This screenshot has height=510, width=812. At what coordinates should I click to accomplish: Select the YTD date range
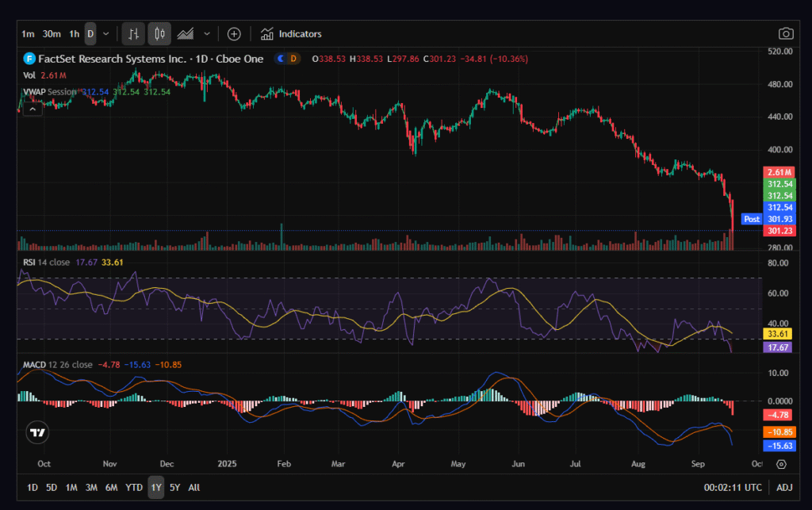pos(135,488)
